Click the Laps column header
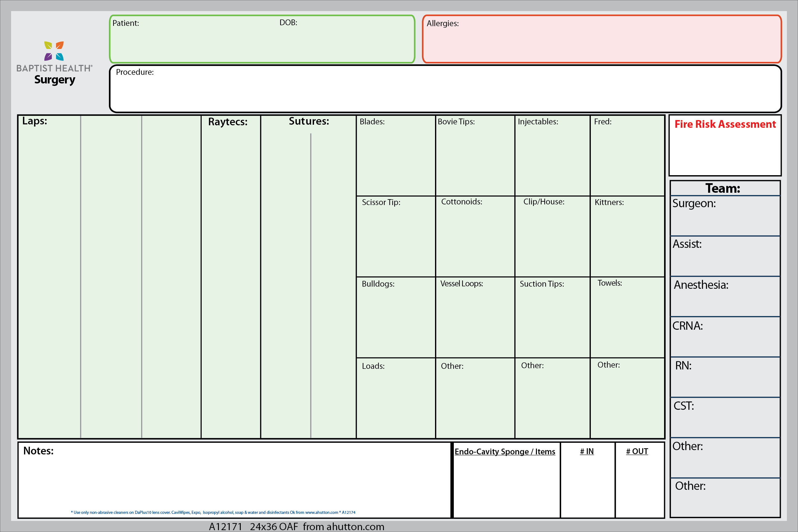This screenshot has height=532, width=798. coord(34,121)
